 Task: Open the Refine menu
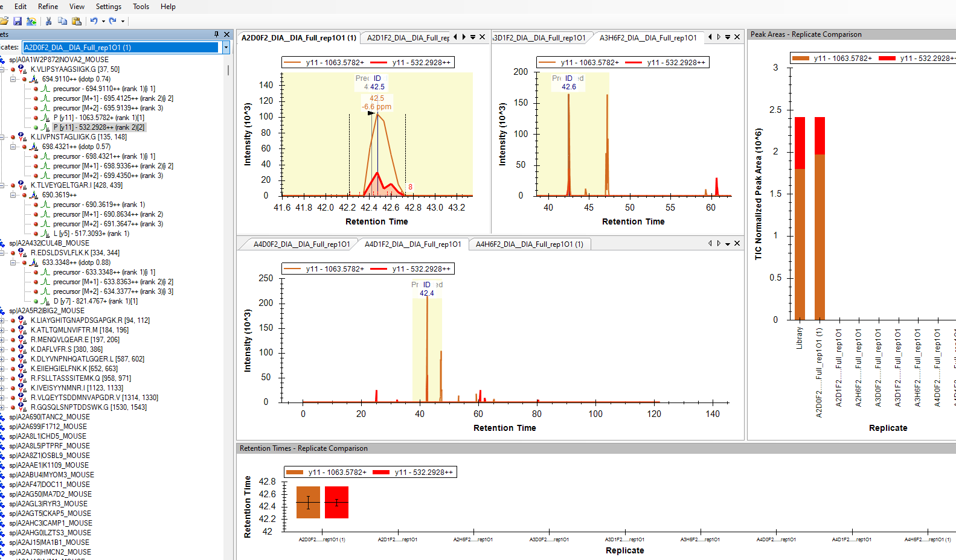(48, 7)
